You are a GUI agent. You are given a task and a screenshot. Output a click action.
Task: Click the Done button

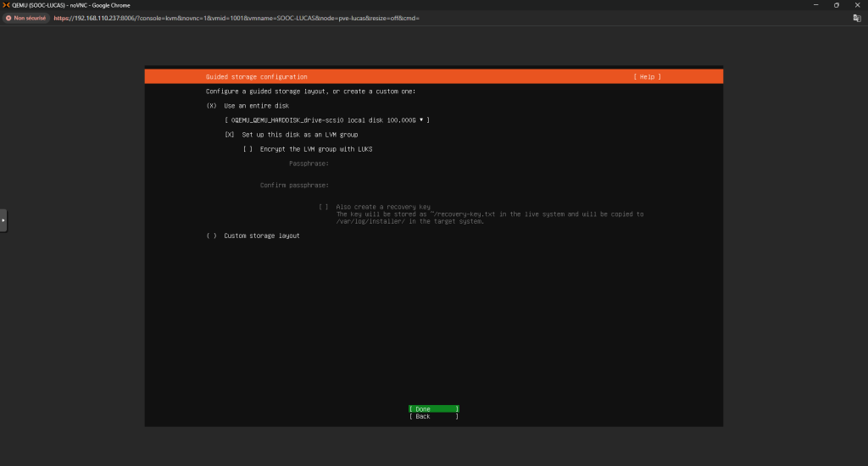click(x=433, y=408)
